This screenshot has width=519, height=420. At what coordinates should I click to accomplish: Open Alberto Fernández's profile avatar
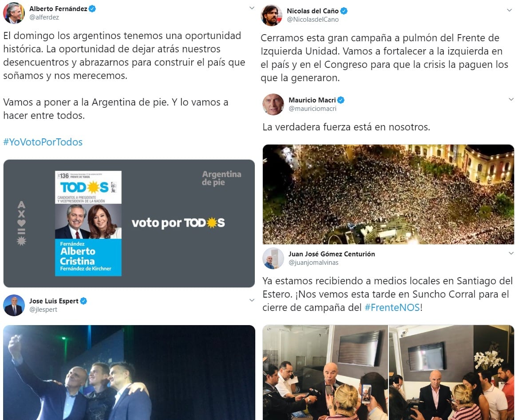tap(14, 13)
